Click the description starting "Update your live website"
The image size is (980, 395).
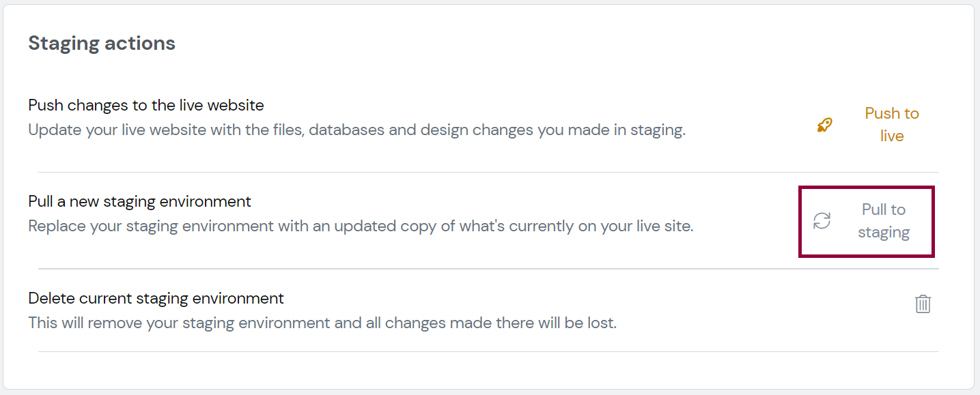point(356,130)
